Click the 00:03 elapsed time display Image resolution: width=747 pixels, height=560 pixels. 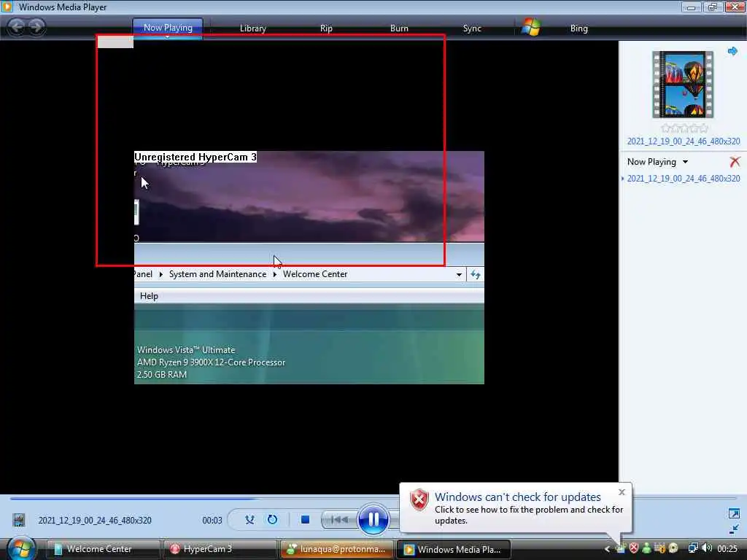[212, 521]
